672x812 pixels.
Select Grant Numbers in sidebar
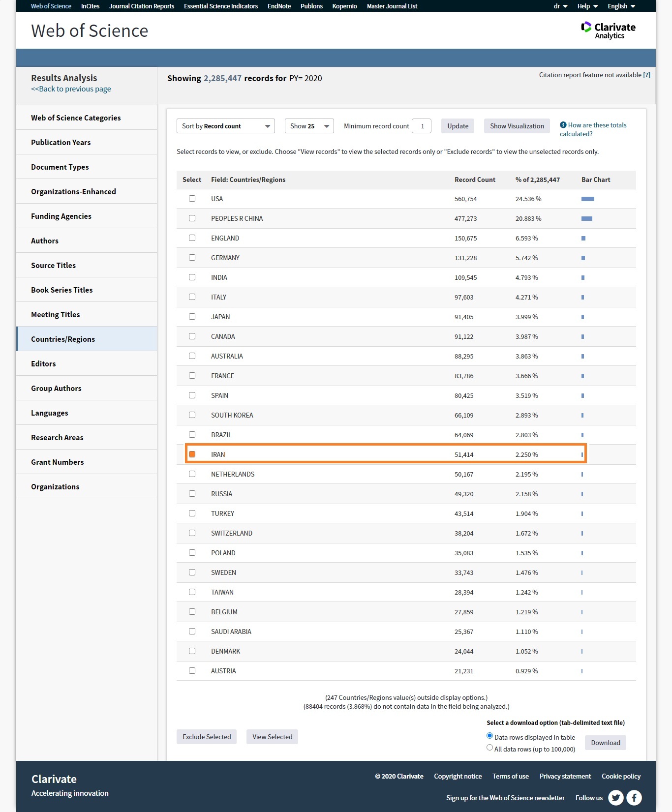tap(87, 462)
